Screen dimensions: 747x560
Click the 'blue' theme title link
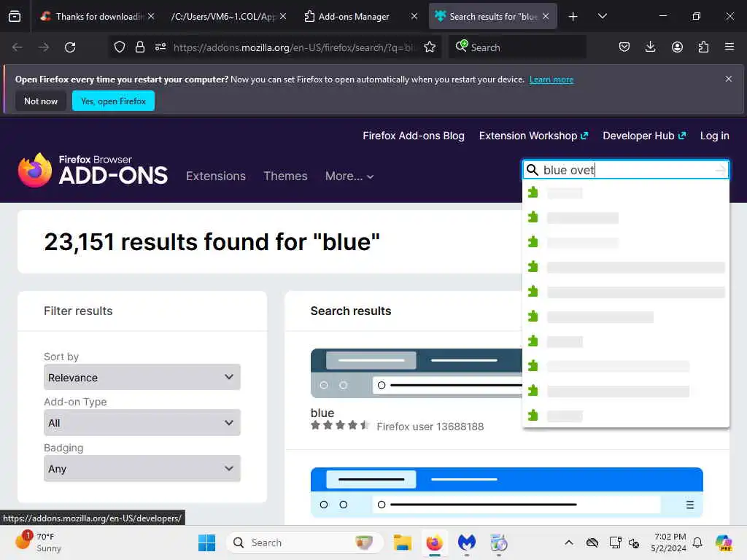pos(322,413)
